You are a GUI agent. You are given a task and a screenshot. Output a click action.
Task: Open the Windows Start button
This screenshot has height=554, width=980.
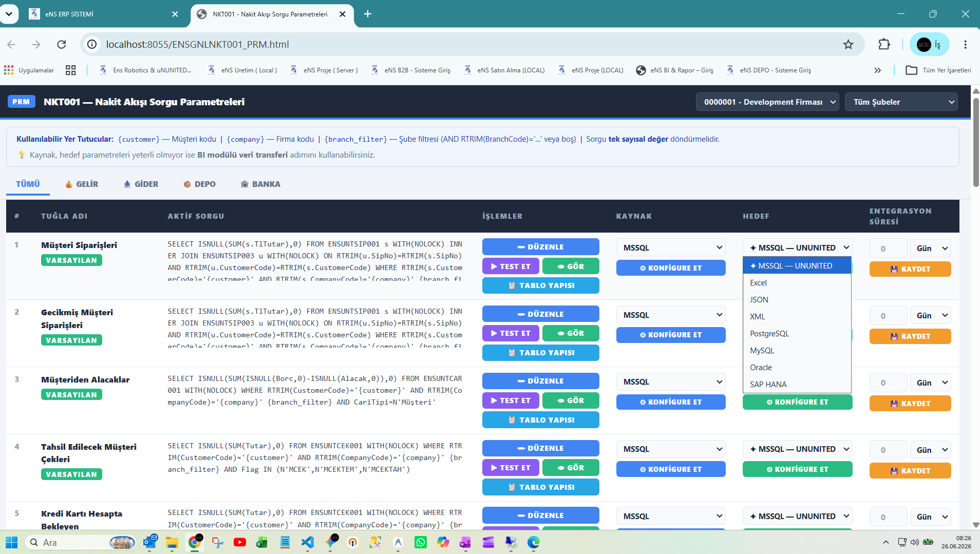[11, 542]
